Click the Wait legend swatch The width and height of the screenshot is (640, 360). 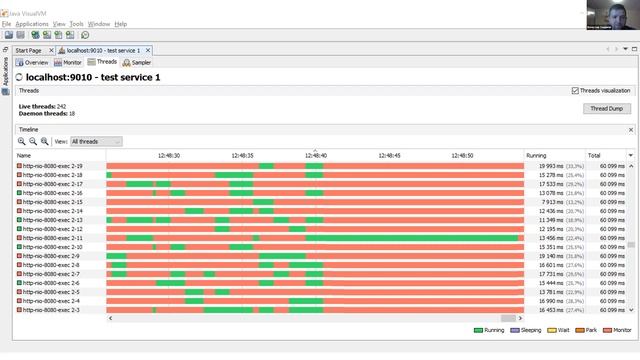click(552, 330)
